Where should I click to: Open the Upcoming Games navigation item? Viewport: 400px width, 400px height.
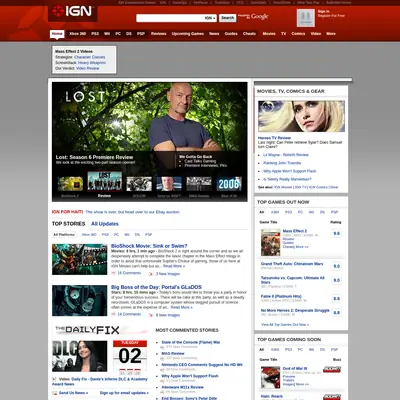[x=188, y=34]
